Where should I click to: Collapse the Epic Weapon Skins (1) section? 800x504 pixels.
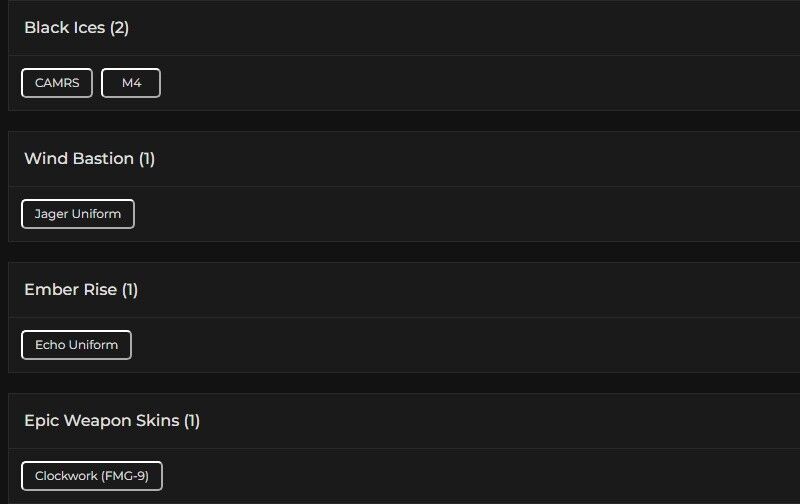[x=400, y=421]
